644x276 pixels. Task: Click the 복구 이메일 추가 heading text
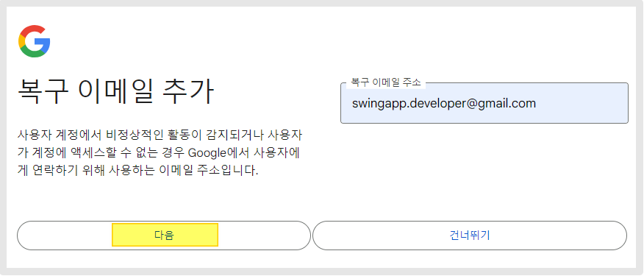[x=116, y=92]
